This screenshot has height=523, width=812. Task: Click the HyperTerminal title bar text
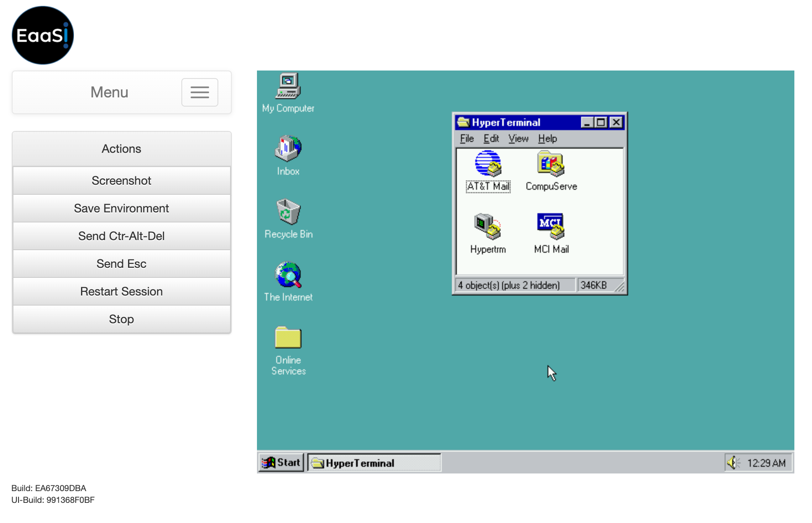pos(506,122)
